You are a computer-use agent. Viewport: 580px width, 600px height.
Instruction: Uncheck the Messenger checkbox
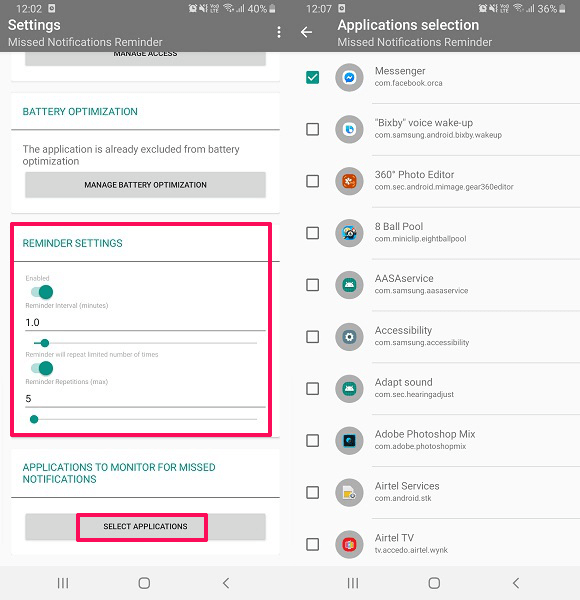pyautogui.click(x=313, y=78)
